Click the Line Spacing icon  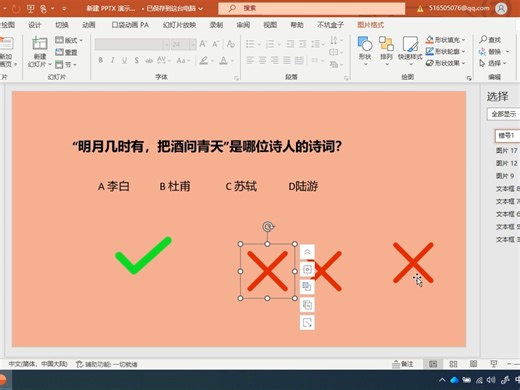tap(315, 44)
